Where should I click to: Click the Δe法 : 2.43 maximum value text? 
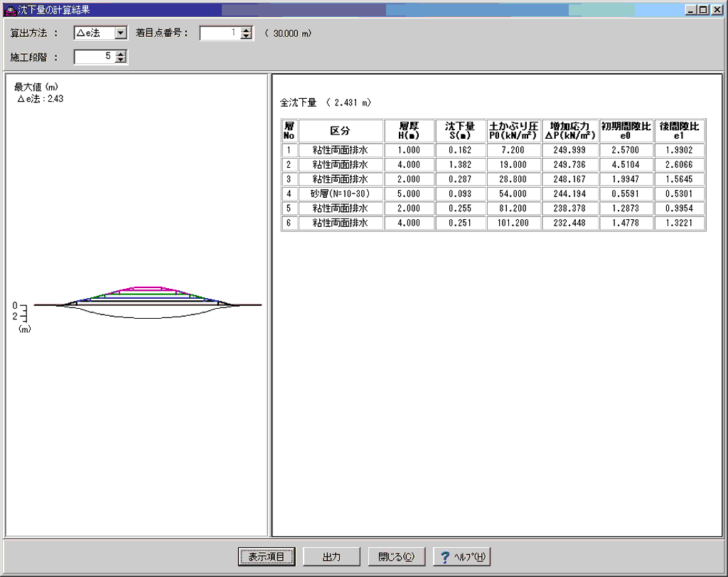coord(41,99)
